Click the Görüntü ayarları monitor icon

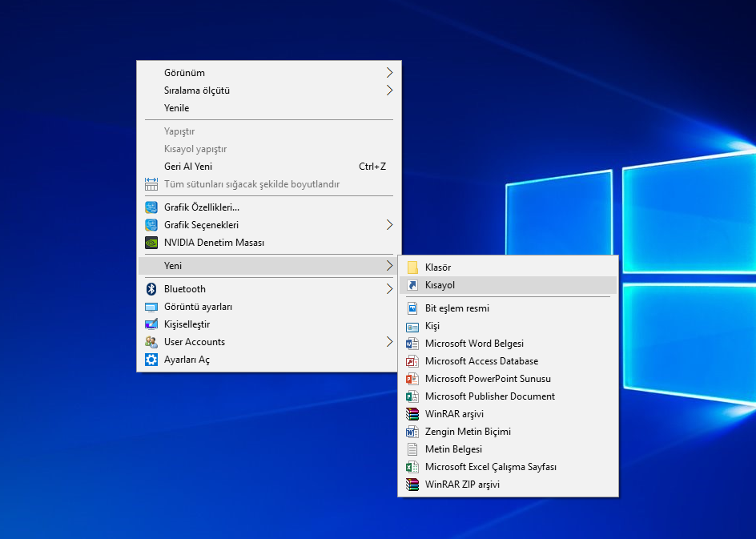(x=151, y=307)
